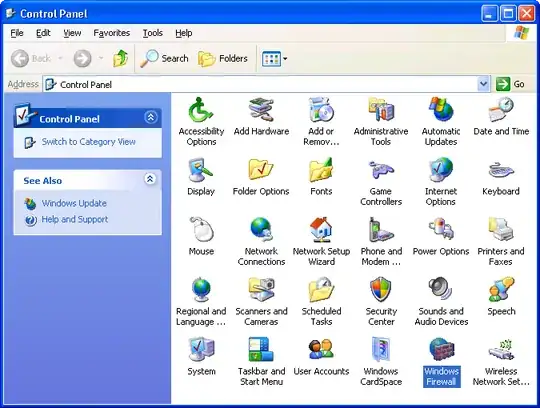Open the Fonts folder icon
Viewport: 540px width, 408px height.
(x=321, y=170)
